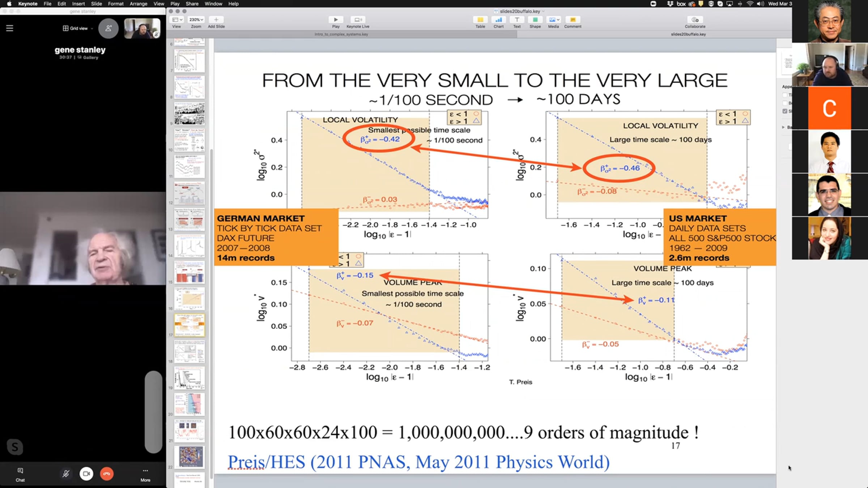The image size is (868, 488).
Task: Select the participant tile with orange letter C
Action: coord(830,108)
